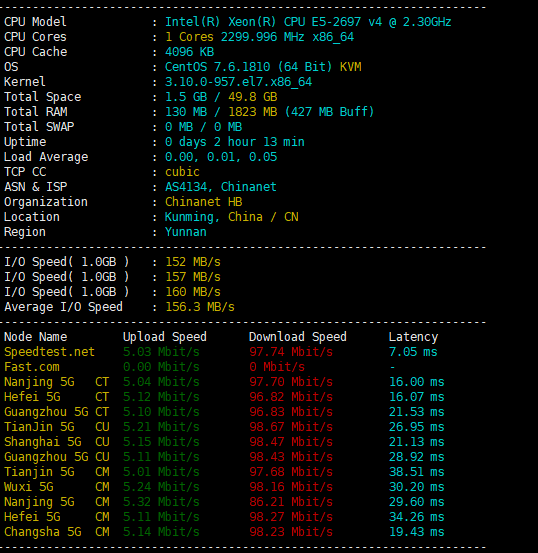Click the Kernel version 3.10.0-957 text
The height and width of the screenshot is (553, 538).
tap(238, 82)
